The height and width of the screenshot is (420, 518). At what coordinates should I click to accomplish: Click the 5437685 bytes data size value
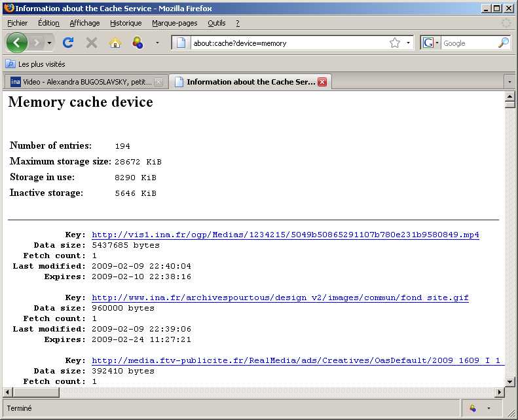click(126, 245)
